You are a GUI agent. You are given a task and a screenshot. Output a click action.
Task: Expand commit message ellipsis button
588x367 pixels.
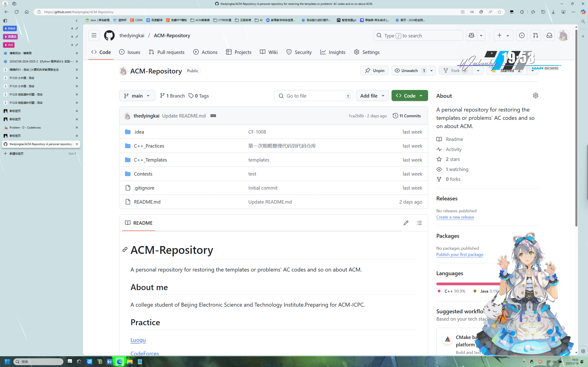213,116
